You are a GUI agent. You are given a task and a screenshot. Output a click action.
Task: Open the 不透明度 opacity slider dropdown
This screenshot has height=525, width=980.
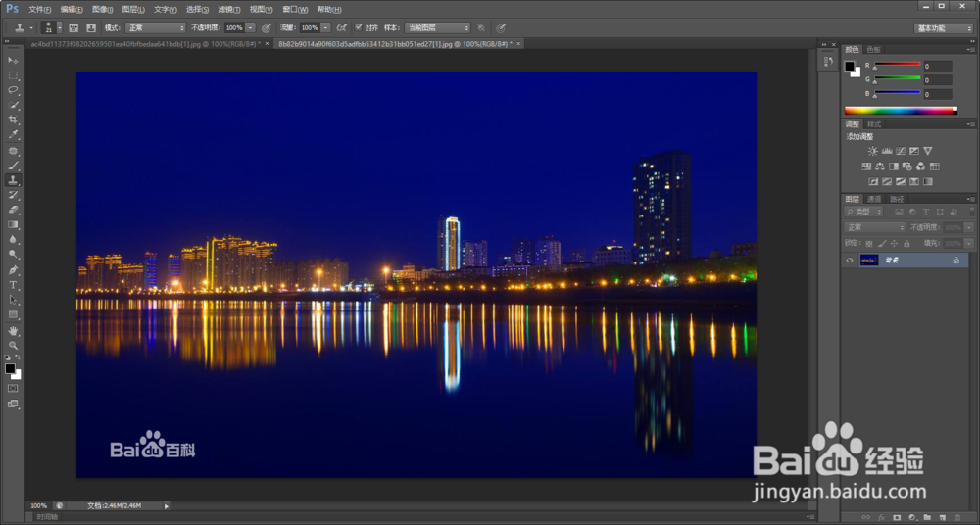[251, 28]
